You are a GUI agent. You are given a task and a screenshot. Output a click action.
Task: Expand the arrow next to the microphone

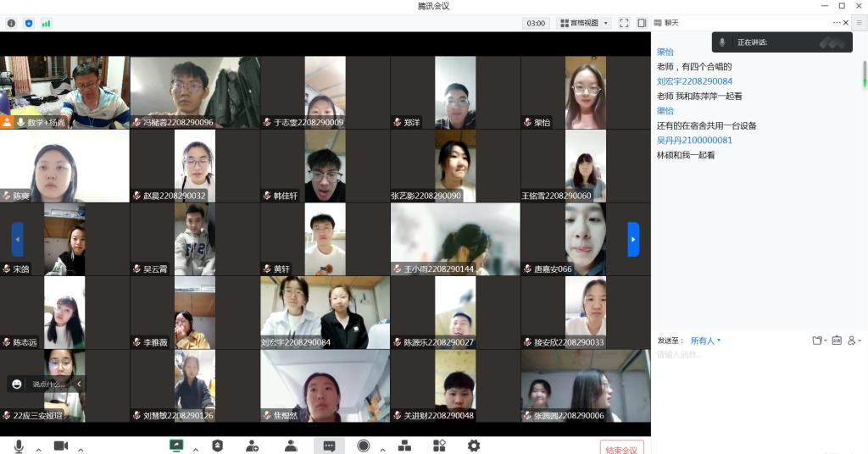pyautogui.click(x=38, y=449)
